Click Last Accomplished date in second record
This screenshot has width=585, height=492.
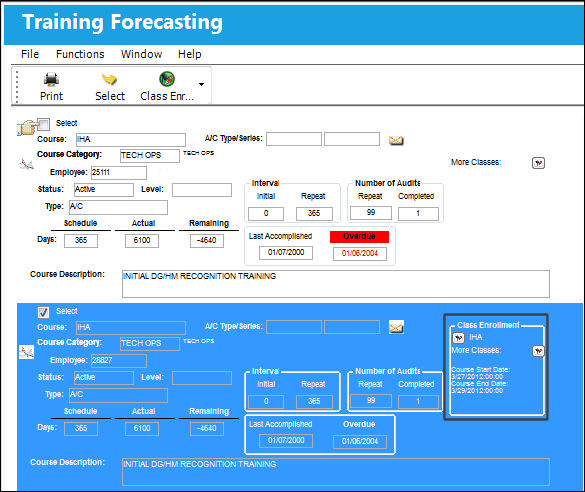click(286, 441)
